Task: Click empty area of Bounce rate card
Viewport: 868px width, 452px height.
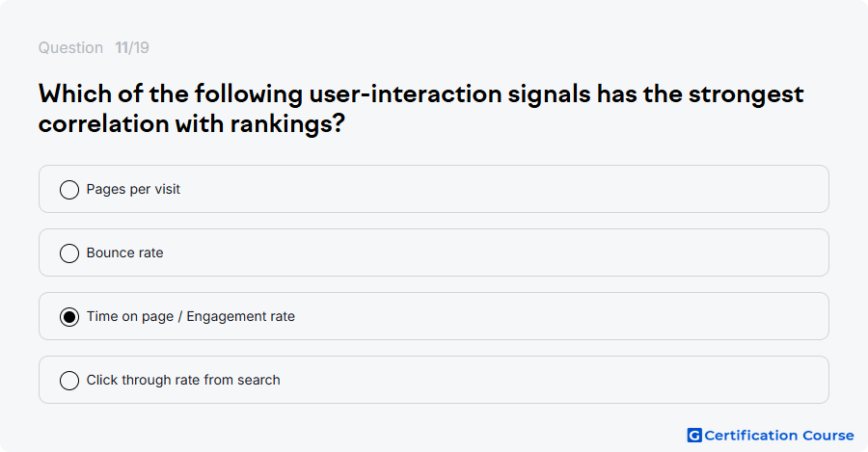Action: click(x=499, y=253)
